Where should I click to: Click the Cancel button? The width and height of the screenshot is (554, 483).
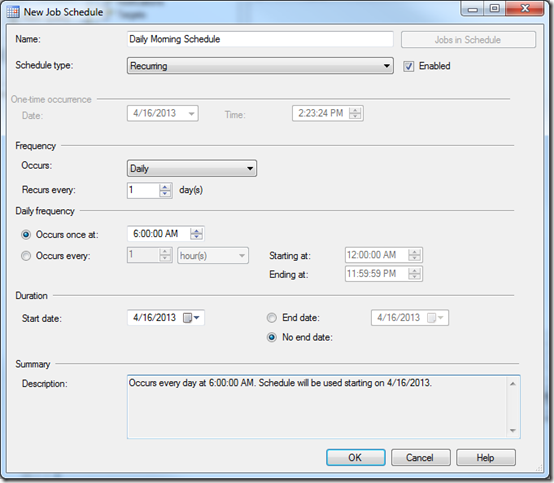coord(420,458)
